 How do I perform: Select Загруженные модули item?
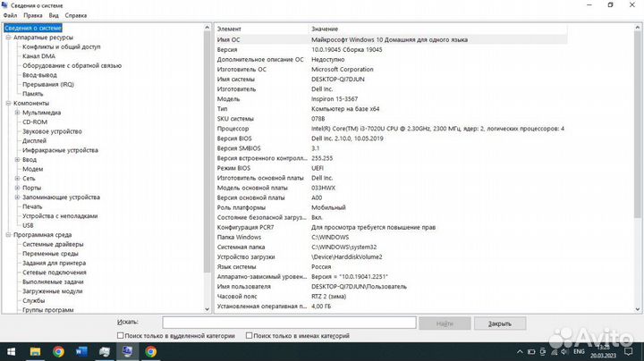click(53, 291)
